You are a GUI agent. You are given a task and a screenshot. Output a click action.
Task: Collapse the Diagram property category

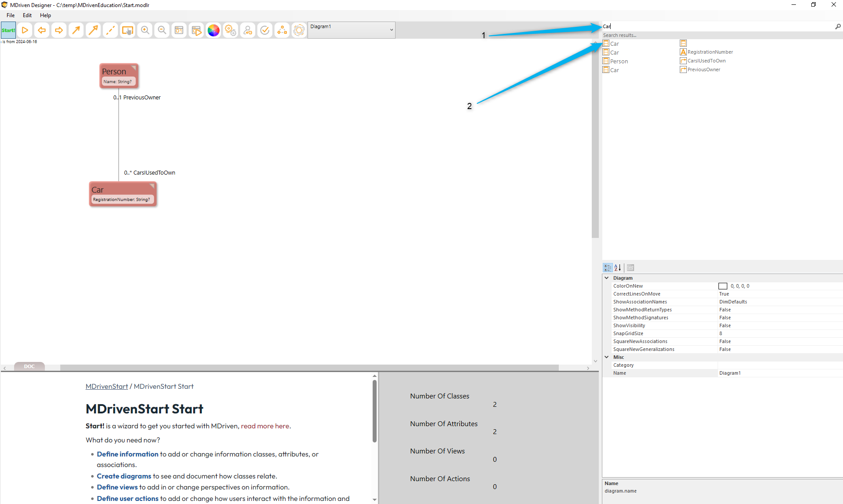(x=607, y=278)
